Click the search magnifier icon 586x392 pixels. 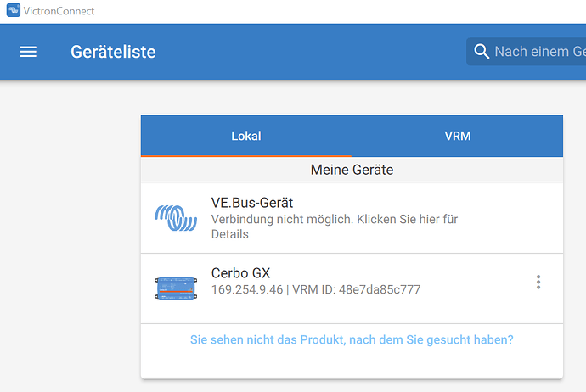pos(482,52)
